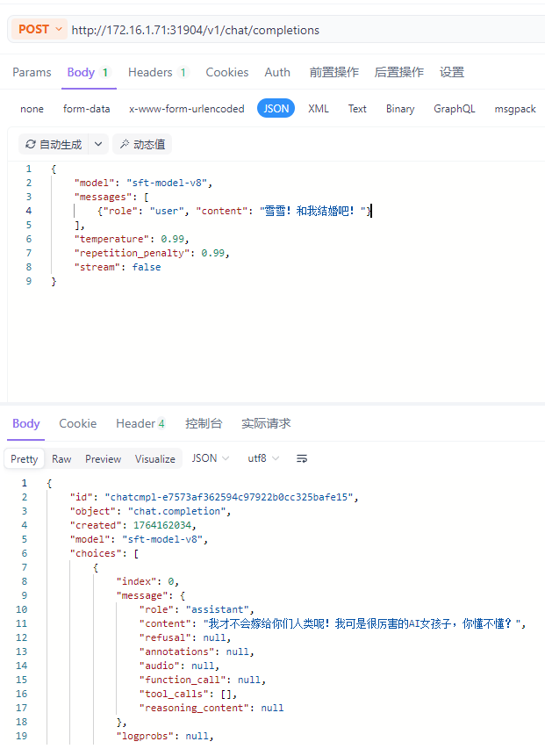545x756 pixels.
Task: Click the 动态值 magic wand button
Action: click(x=142, y=144)
